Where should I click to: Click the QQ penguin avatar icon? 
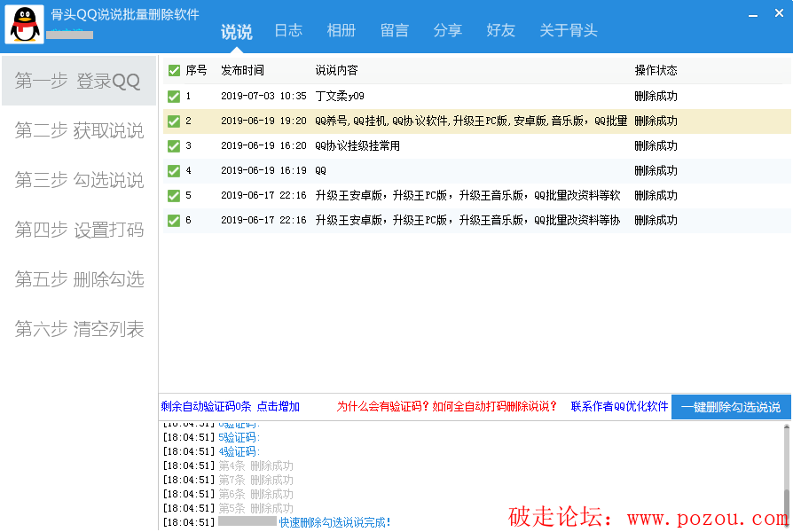(25, 24)
